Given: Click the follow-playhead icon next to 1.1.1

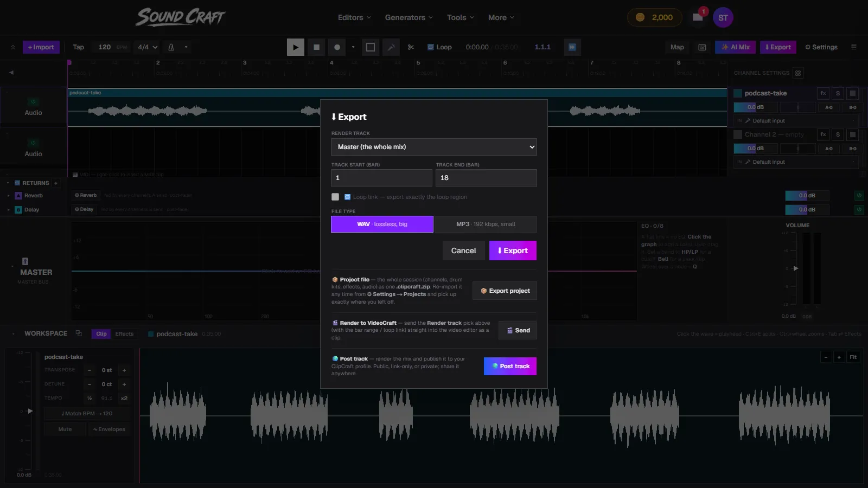Looking at the screenshot, I should coord(572,47).
